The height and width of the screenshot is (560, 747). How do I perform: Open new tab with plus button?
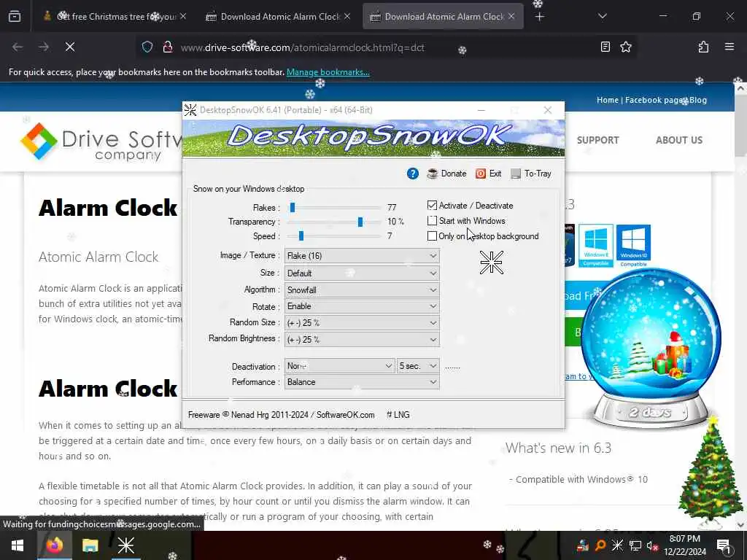point(539,17)
